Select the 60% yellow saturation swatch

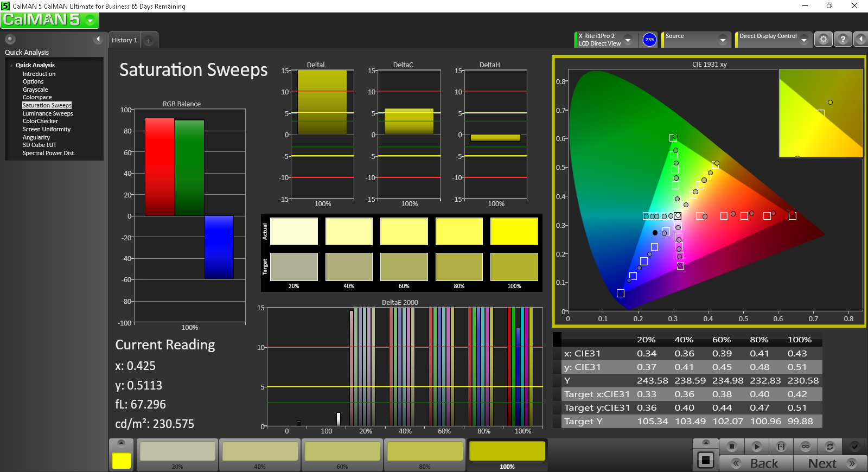[342, 455]
